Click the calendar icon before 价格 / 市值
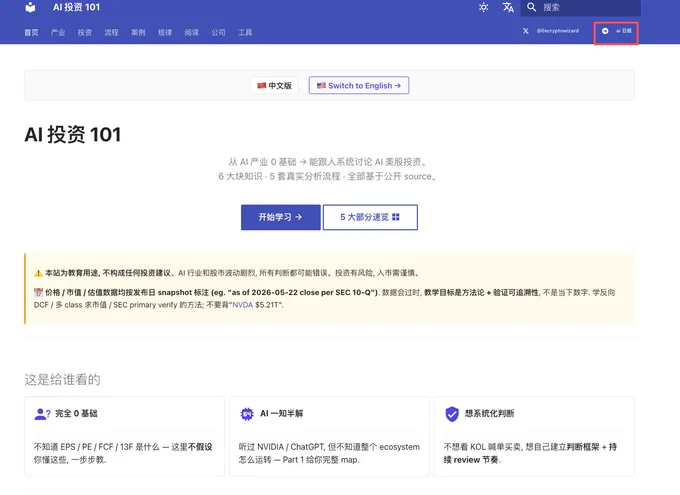The height and width of the screenshot is (495, 680). pos(38,292)
